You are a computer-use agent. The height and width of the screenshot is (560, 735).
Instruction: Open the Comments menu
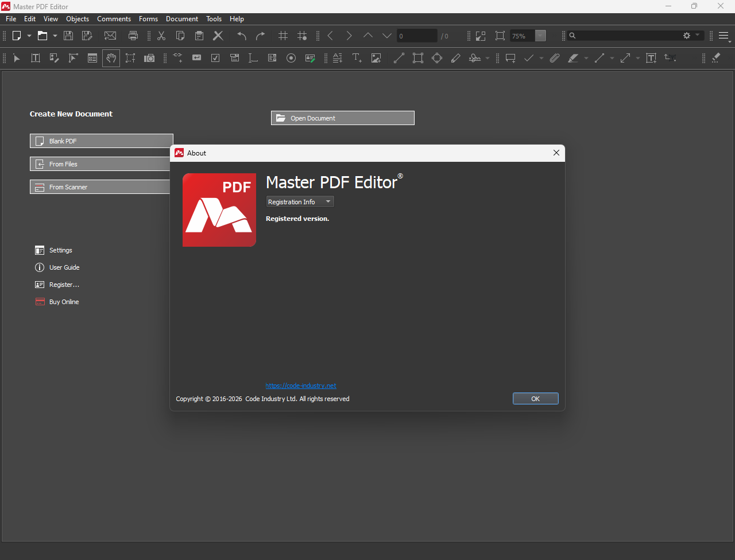click(x=114, y=19)
